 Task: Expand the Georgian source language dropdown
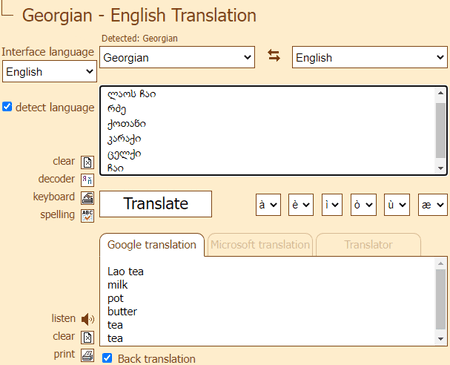pos(177,57)
